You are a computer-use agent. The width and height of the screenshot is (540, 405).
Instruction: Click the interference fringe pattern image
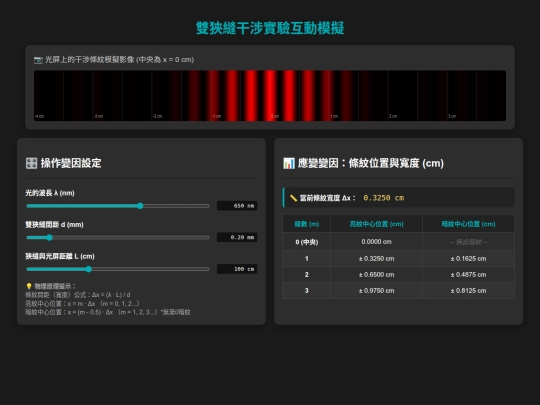pyautogui.click(x=270, y=96)
